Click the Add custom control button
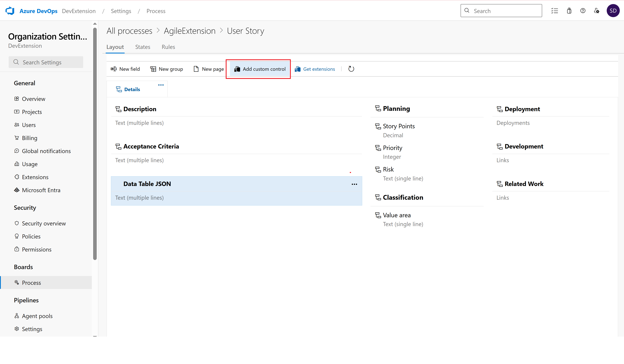The width and height of the screenshot is (624, 364). tap(259, 69)
